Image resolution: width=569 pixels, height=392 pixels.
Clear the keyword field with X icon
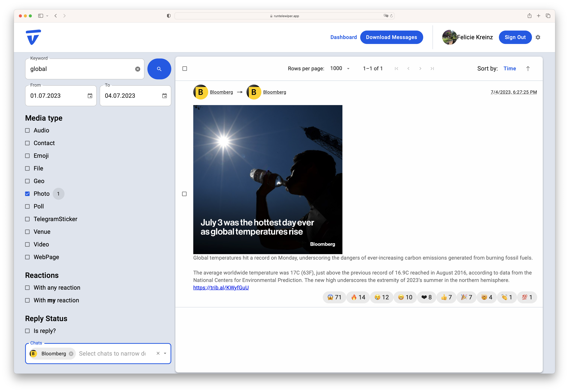tap(138, 69)
